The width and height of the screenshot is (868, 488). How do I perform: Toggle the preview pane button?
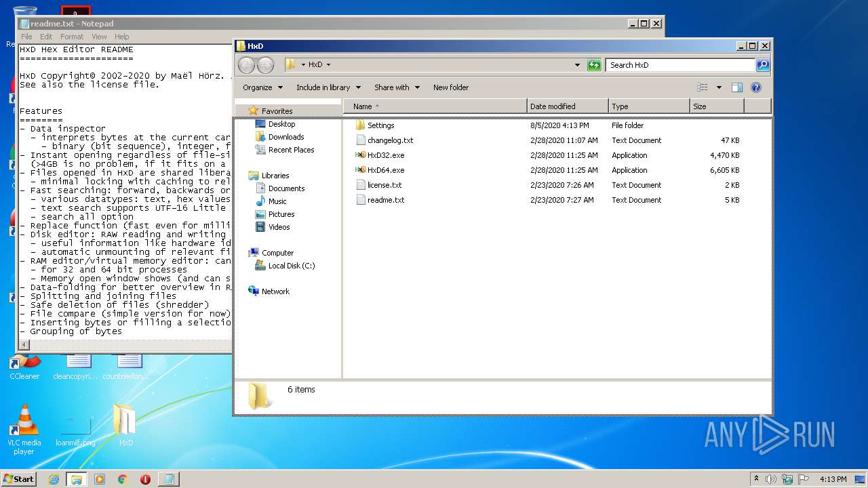pos(737,87)
